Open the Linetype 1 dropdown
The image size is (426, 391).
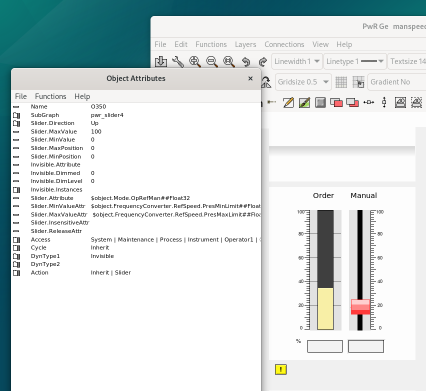[x=355, y=62]
